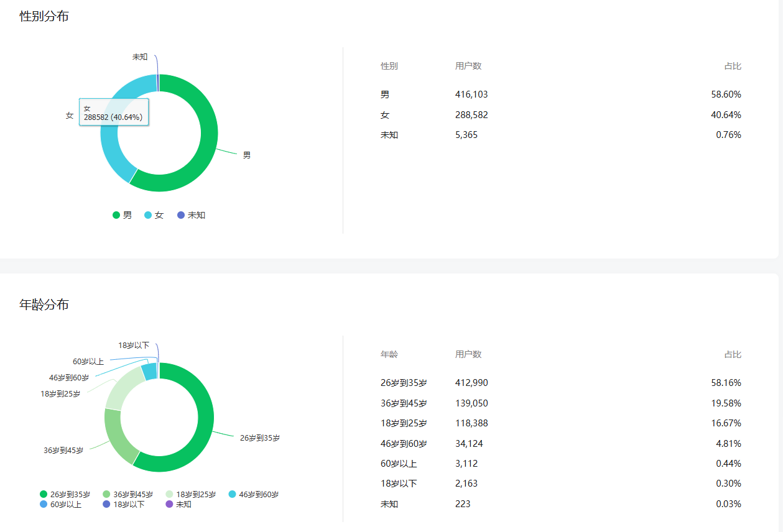This screenshot has width=783, height=532.
Task: Click the pale green 18岁到25岁 legend dot
Action: tap(169, 495)
